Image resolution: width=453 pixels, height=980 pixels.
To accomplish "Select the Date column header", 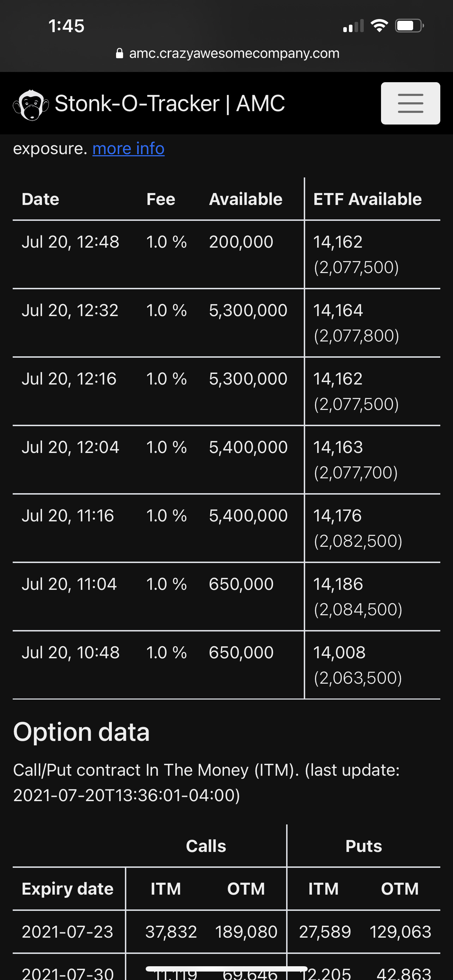I will tap(40, 199).
